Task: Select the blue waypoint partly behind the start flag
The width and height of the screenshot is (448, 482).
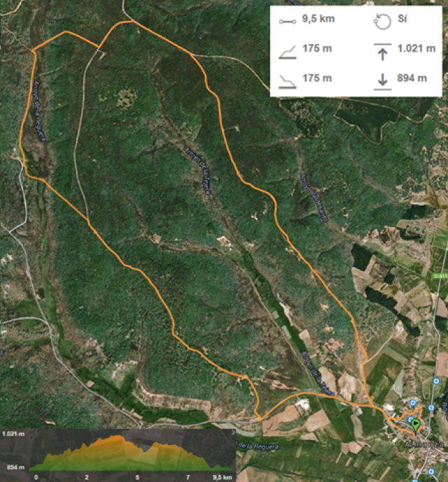Action: [410, 420]
